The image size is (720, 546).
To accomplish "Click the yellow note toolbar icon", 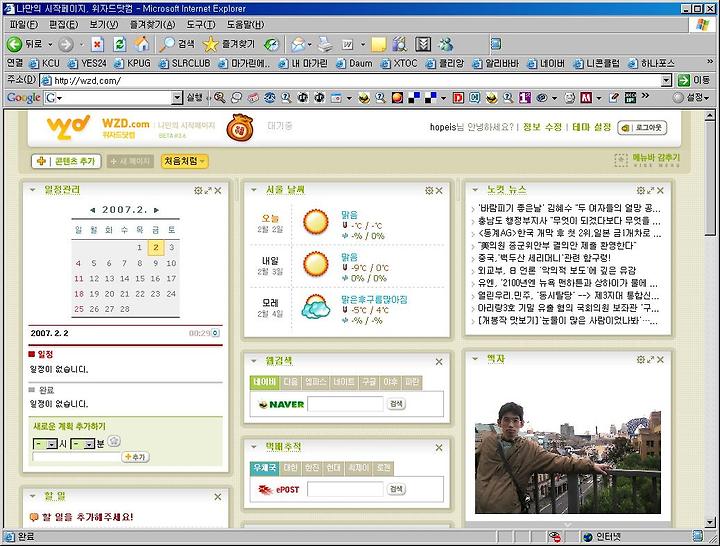I will (x=379, y=45).
